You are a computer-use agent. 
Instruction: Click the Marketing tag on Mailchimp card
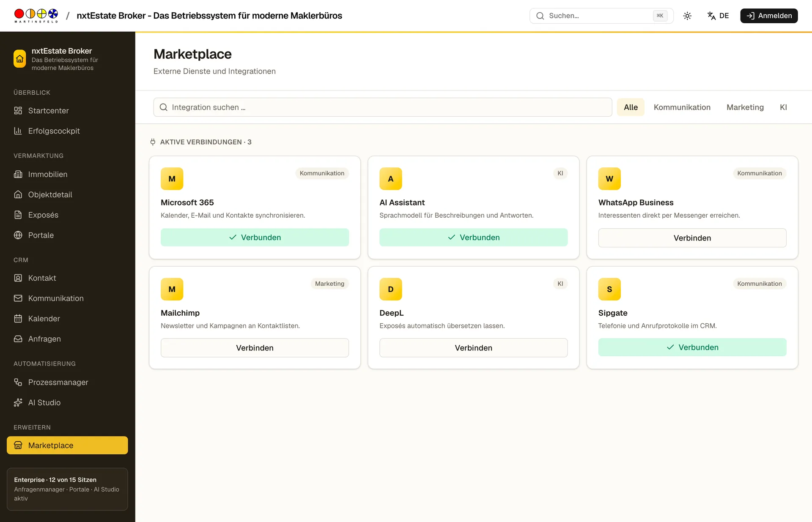click(x=329, y=284)
